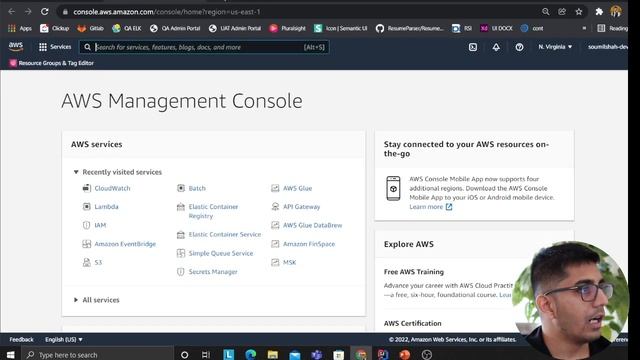Open the Feedback link in footer
640x360 pixels.
click(21, 339)
